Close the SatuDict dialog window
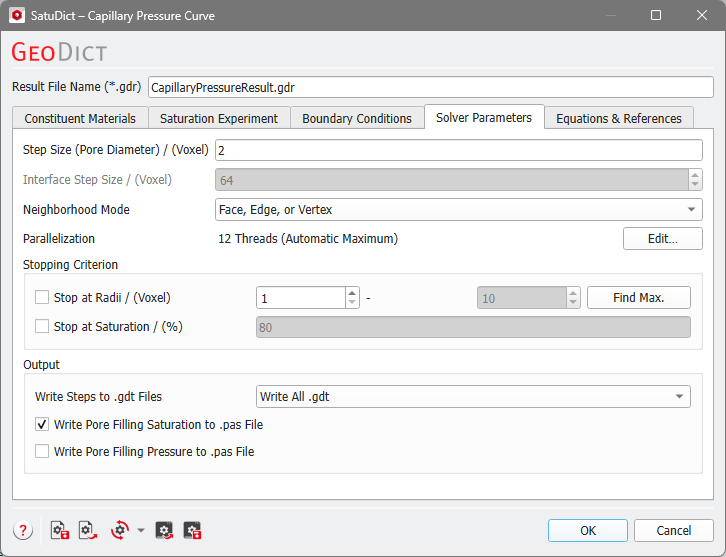The height and width of the screenshot is (557, 726). 701,15
